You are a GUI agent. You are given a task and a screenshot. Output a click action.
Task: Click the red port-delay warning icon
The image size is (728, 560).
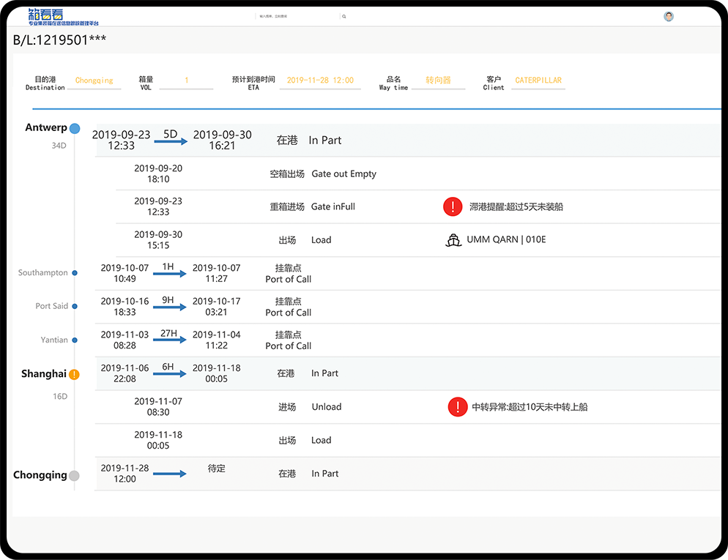[x=453, y=206]
